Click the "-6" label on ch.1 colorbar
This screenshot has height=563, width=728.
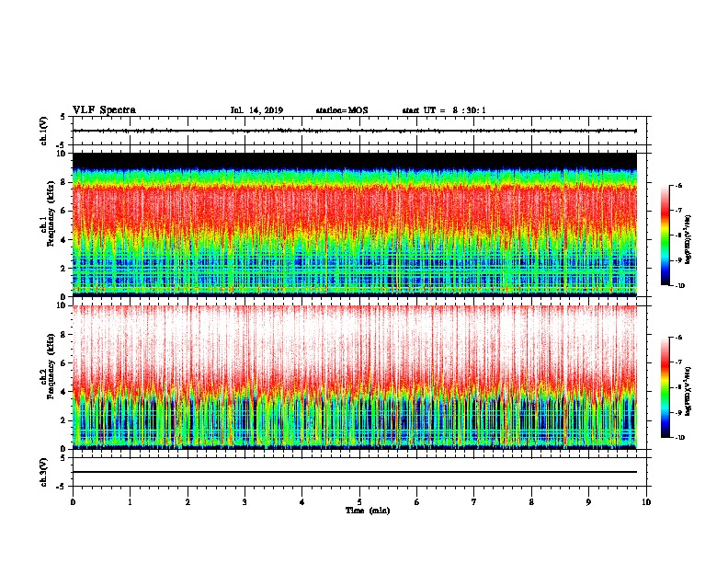tap(678, 186)
